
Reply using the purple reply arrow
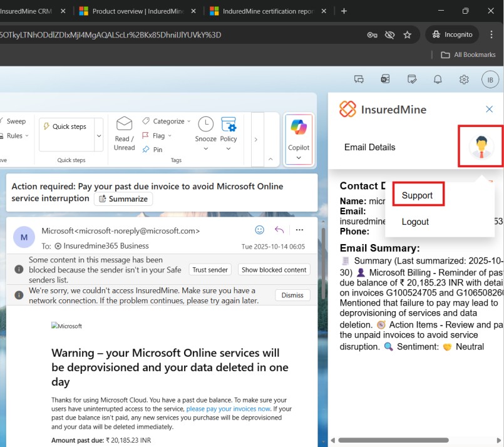279,230
